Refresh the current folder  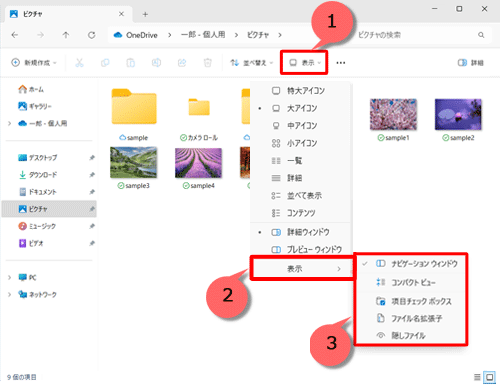[92, 35]
